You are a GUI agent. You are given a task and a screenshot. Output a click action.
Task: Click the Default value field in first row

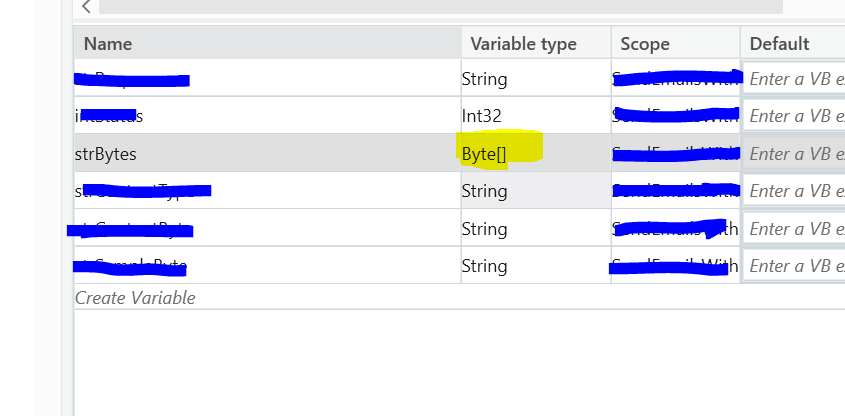point(795,78)
